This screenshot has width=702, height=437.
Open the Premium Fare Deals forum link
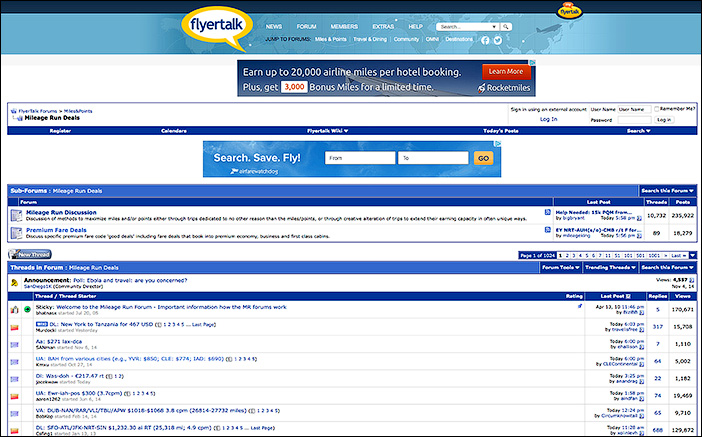56,230
